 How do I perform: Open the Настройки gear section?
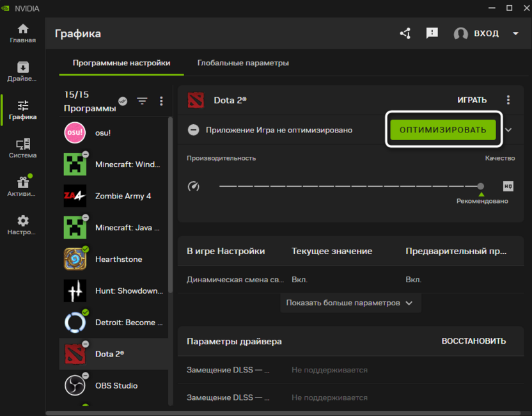click(23, 225)
